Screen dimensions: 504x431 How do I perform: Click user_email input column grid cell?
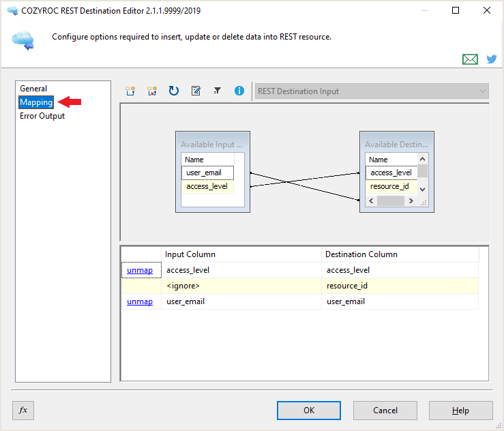[x=241, y=301]
